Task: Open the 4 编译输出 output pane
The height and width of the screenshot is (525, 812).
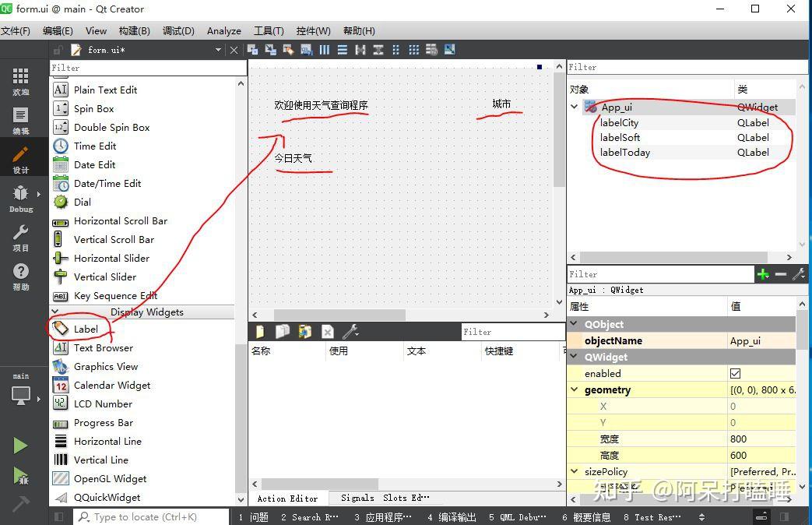Action: (452, 517)
